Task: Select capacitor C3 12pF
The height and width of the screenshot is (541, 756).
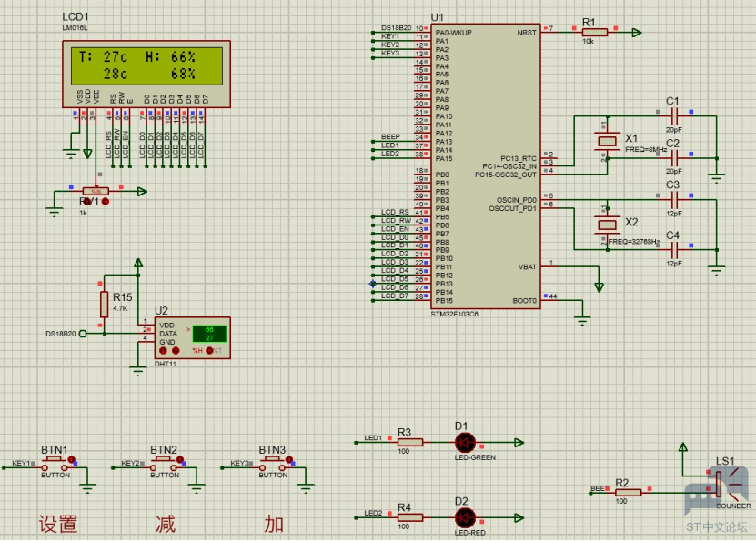Action: pos(674,199)
